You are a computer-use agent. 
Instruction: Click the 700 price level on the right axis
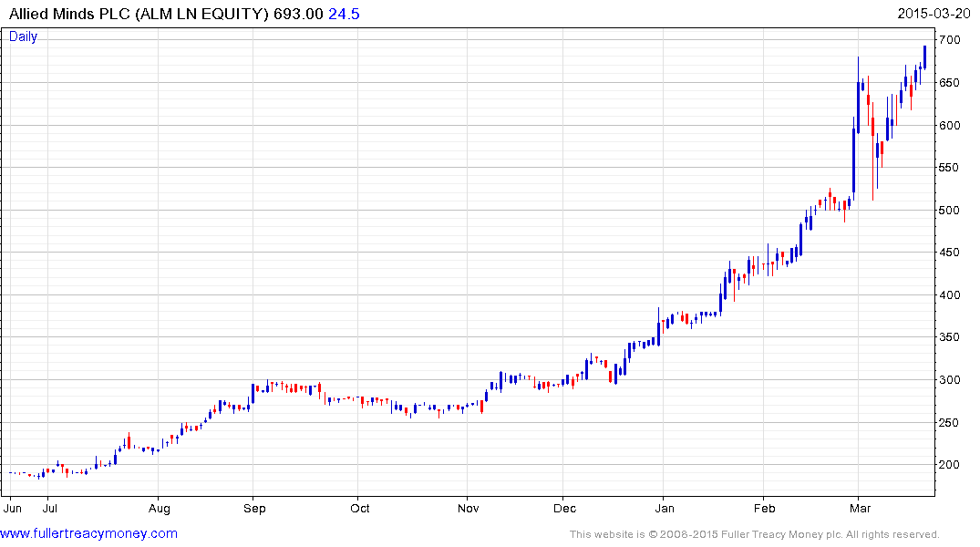[x=950, y=40]
